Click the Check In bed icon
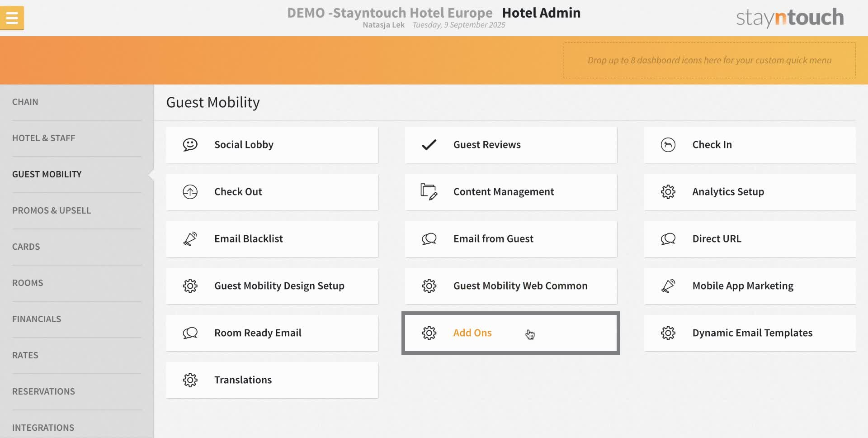868x438 pixels. tap(668, 144)
